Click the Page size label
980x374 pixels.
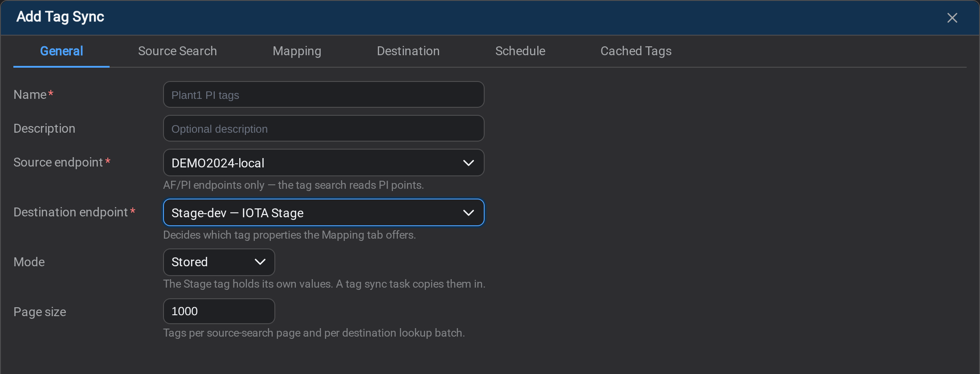coord(40,312)
